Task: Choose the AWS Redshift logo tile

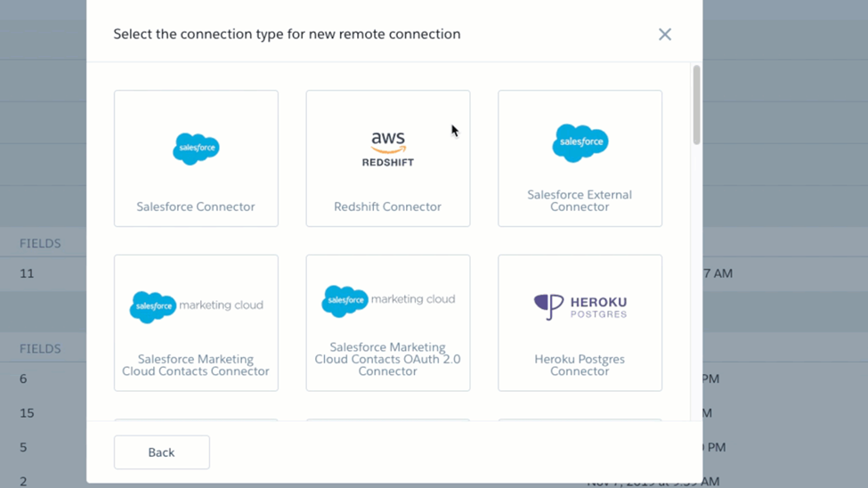Action: coord(388,149)
